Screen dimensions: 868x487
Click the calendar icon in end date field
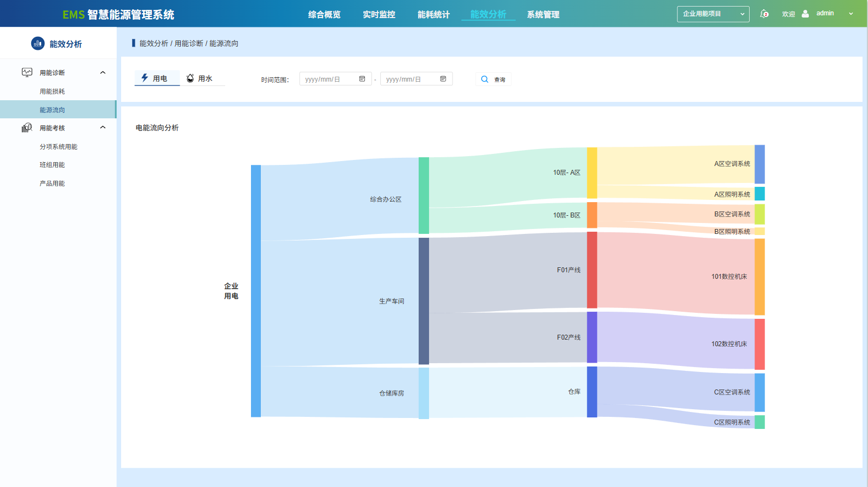443,79
